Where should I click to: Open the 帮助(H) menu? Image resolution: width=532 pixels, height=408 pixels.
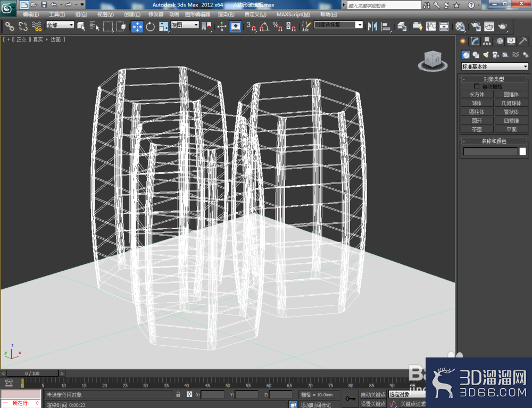[x=328, y=14]
